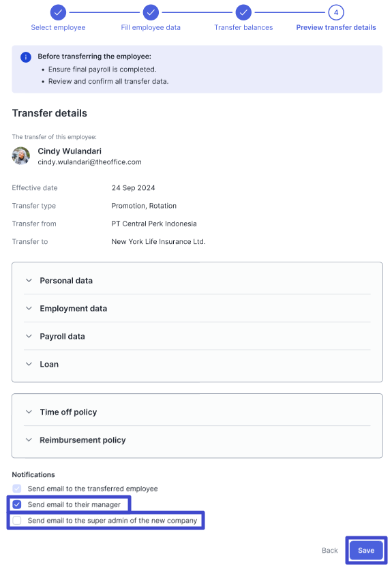The width and height of the screenshot is (392, 567).
Task: Click the step 4 circle icon
Action: click(x=336, y=13)
